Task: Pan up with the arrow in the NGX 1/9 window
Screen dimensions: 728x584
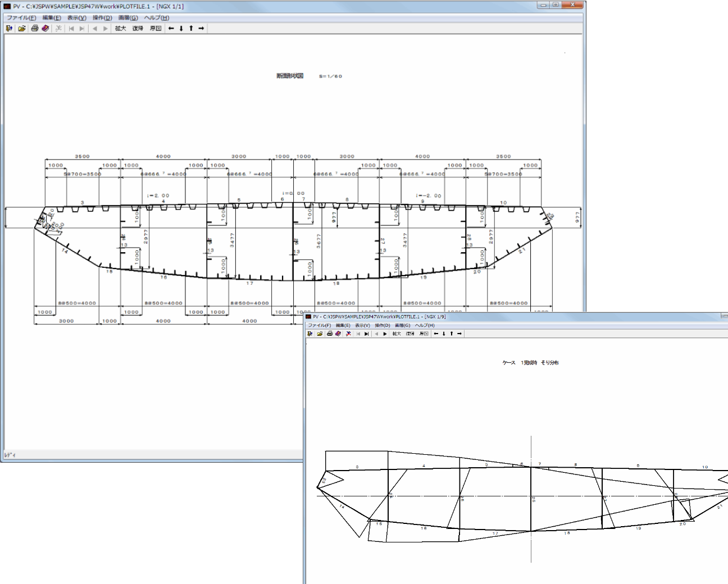Action: 452,334
